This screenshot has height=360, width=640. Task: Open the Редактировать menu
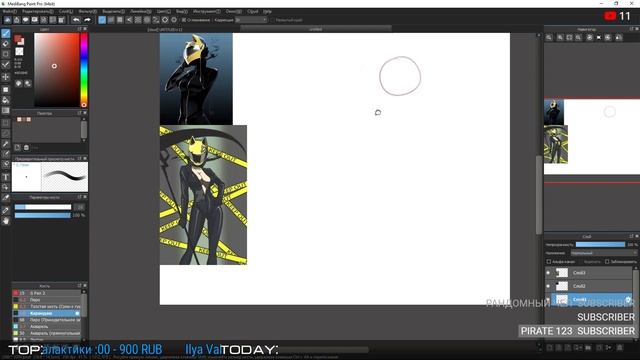[38, 11]
